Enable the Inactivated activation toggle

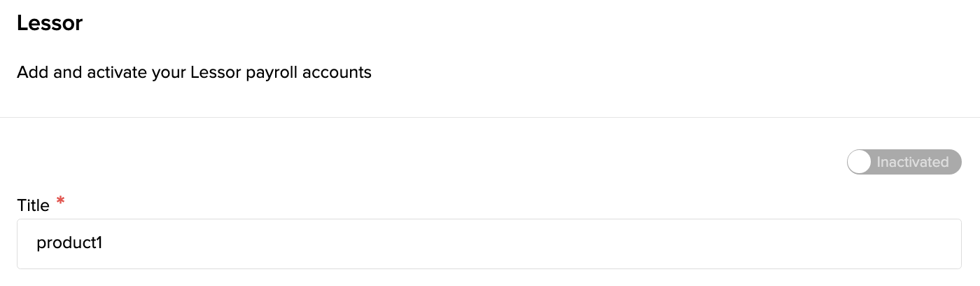[904, 162]
